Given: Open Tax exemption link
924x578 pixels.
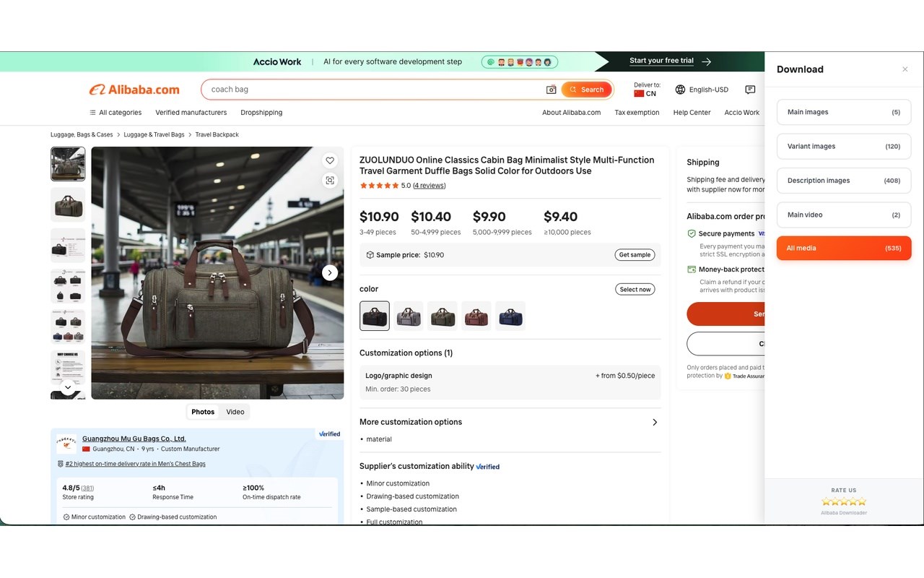Looking at the screenshot, I should (637, 113).
